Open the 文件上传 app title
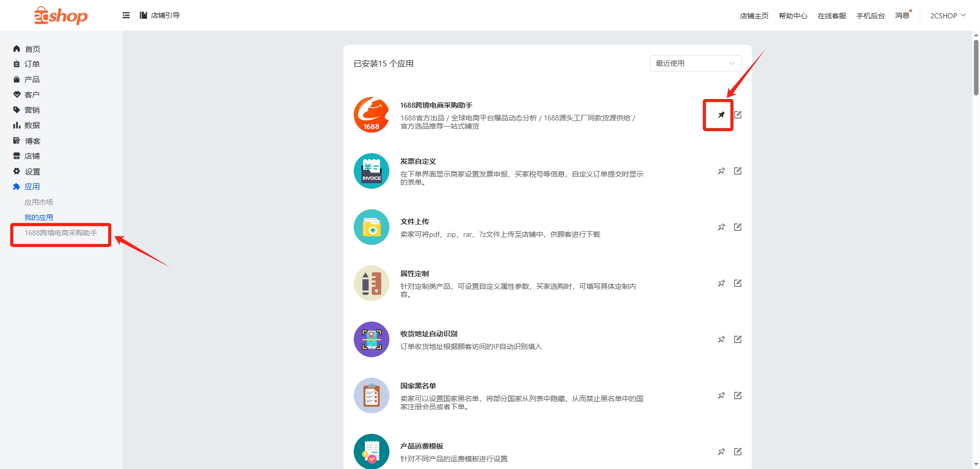Viewport: 980px width, 469px height. click(x=414, y=221)
